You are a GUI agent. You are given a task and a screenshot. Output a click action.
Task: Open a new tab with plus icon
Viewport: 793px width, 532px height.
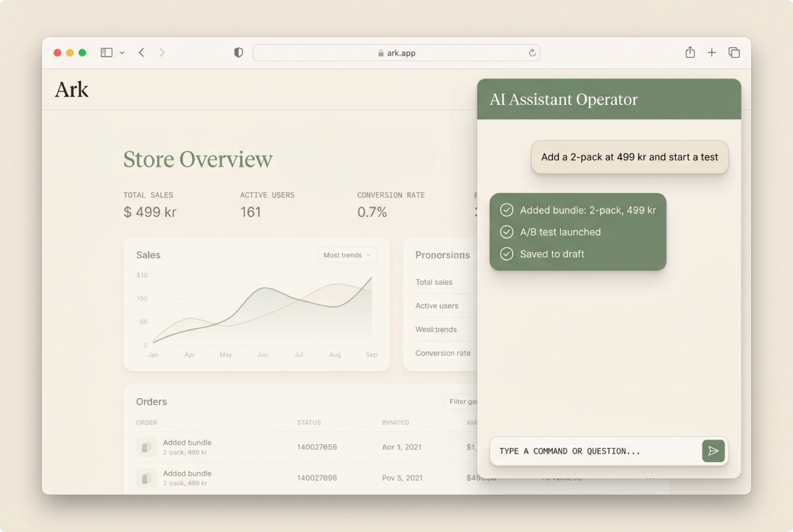coord(712,53)
